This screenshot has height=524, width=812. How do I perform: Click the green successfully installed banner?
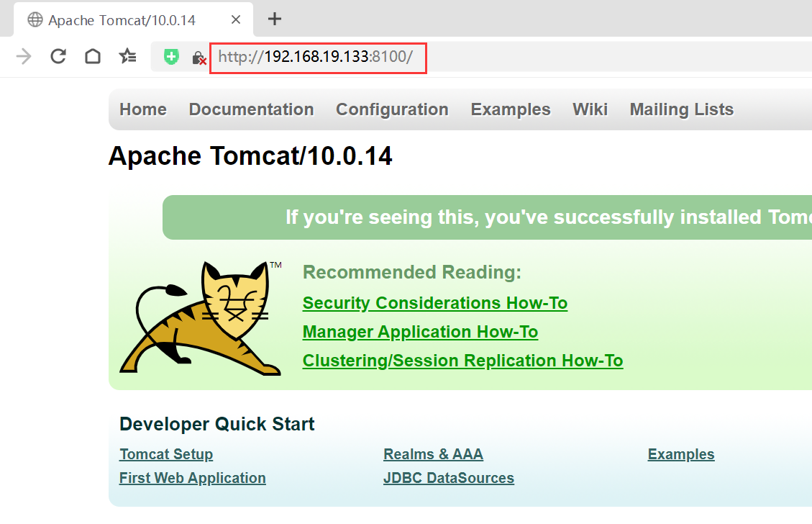pyautogui.click(x=487, y=217)
